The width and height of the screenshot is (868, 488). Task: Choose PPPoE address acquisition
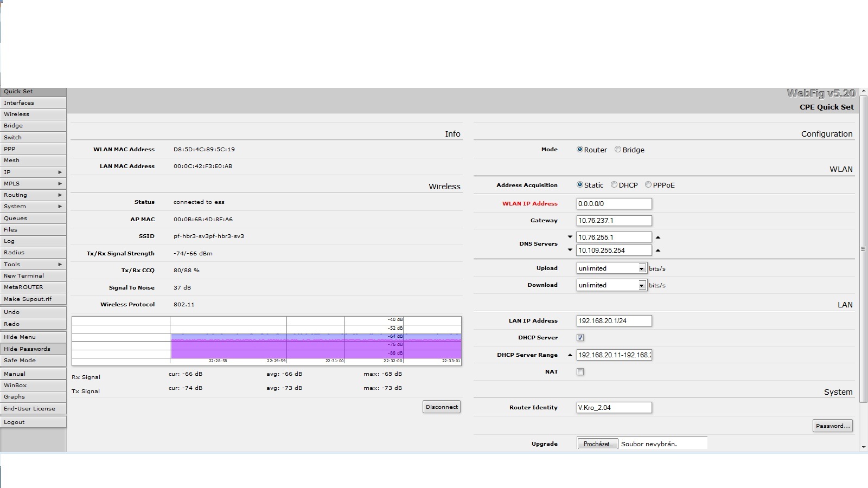(x=648, y=185)
